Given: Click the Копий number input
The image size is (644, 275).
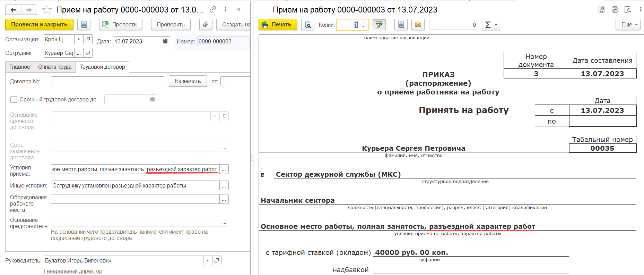Looking at the screenshot, I should pyautogui.click(x=348, y=25).
